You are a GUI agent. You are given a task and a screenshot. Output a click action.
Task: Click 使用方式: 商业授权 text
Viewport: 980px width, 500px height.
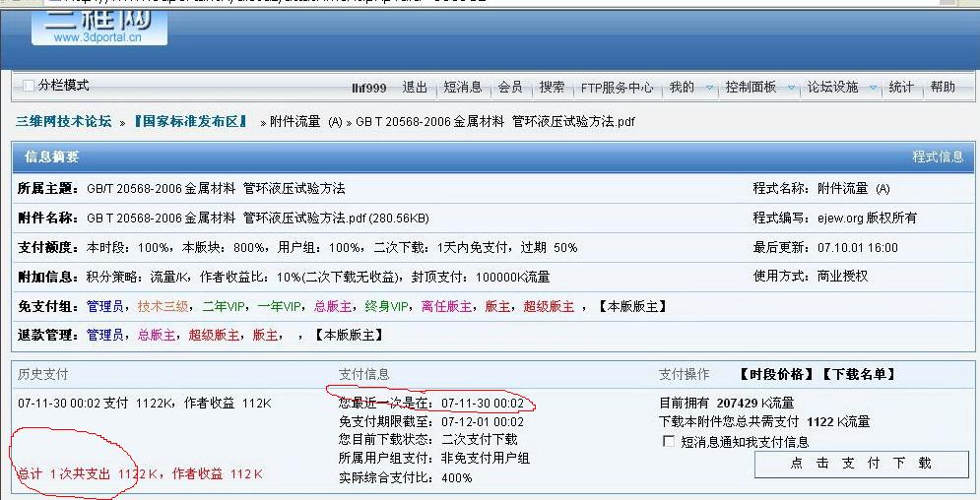tap(811, 276)
